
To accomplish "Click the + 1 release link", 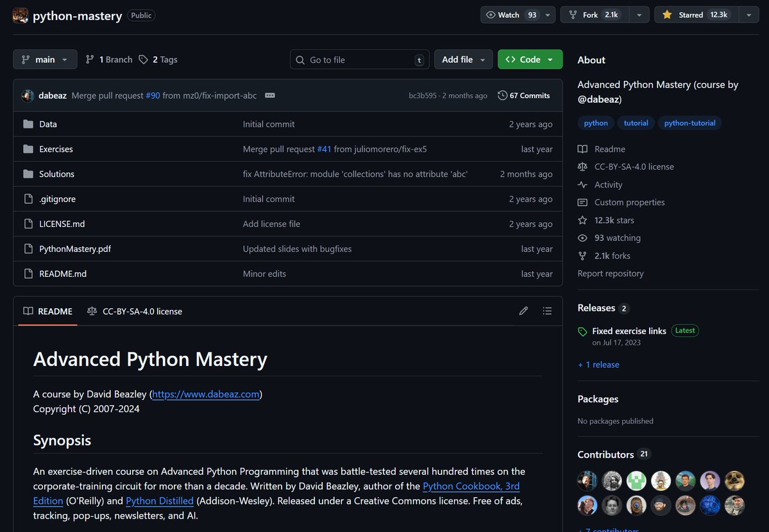I will (x=598, y=365).
